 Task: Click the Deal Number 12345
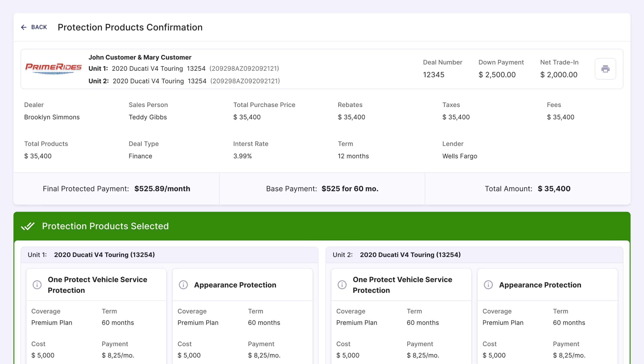[433, 75]
